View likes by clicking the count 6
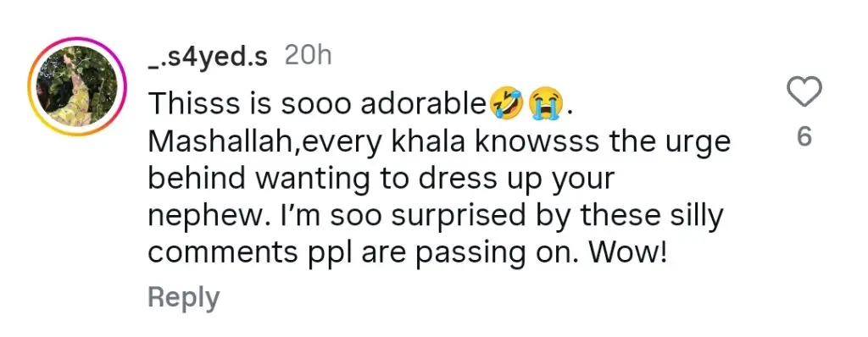This screenshot has width=868, height=337. (x=804, y=136)
